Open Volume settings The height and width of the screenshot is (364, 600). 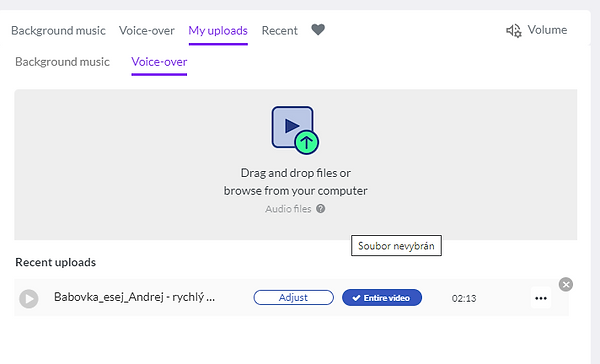(536, 30)
